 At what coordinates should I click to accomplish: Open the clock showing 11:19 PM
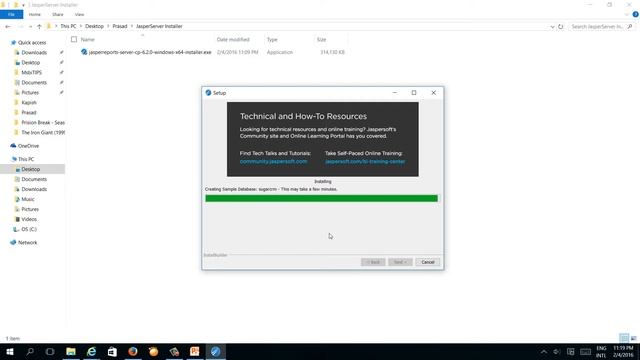click(623, 351)
